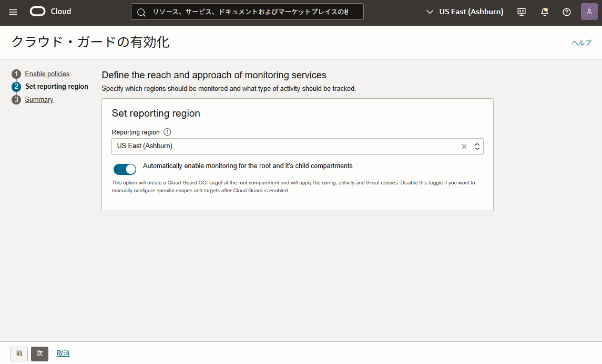The image size is (602, 364).
Task: Go to Summary step
Action: coord(39,100)
